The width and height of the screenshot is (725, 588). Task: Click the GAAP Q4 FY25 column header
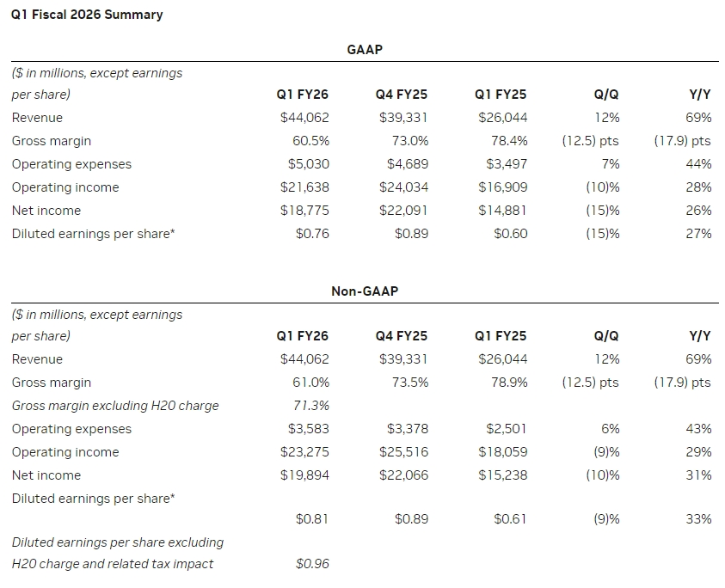click(x=402, y=95)
